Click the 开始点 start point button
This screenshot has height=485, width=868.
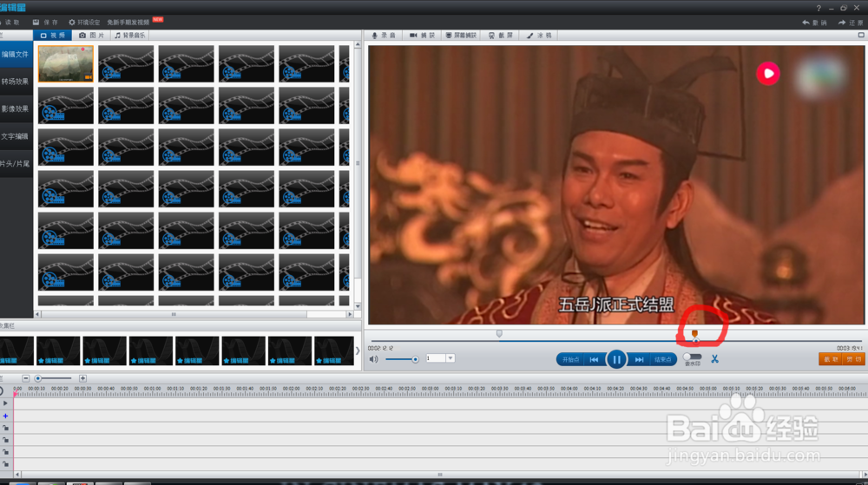pyautogui.click(x=570, y=359)
